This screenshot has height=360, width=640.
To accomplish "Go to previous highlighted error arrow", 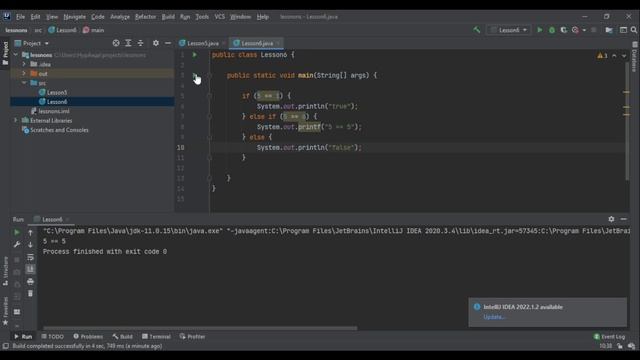I will point(614,56).
